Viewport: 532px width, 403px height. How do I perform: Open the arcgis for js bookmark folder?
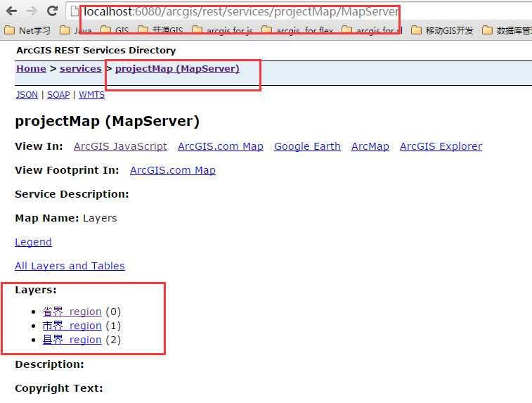[222, 30]
